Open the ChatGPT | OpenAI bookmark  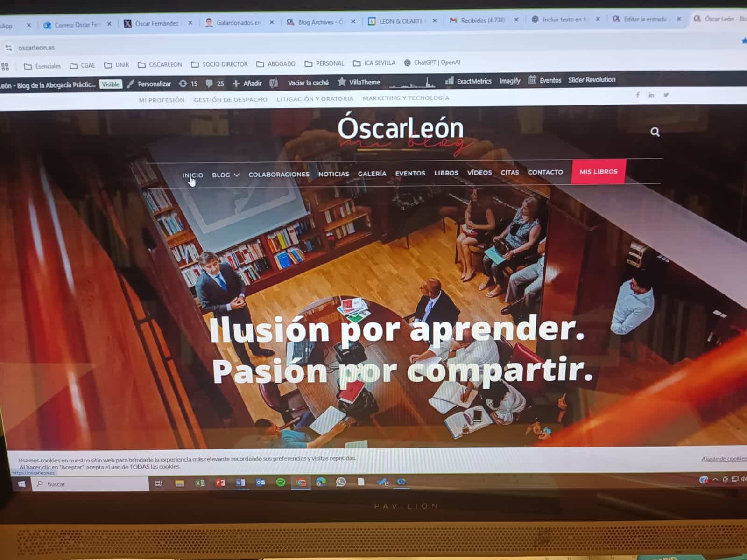(x=432, y=63)
